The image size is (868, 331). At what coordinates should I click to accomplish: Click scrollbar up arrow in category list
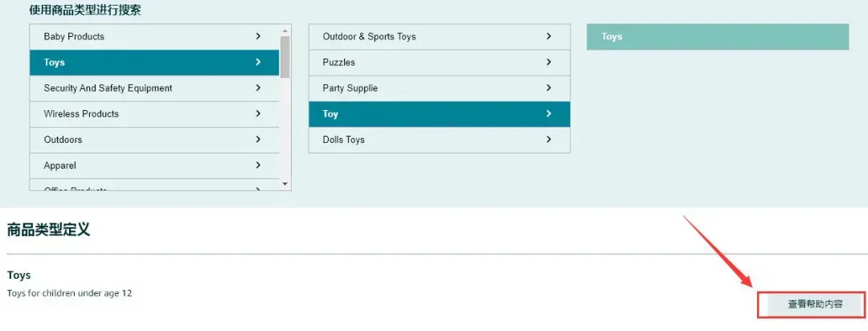click(285, 31)
